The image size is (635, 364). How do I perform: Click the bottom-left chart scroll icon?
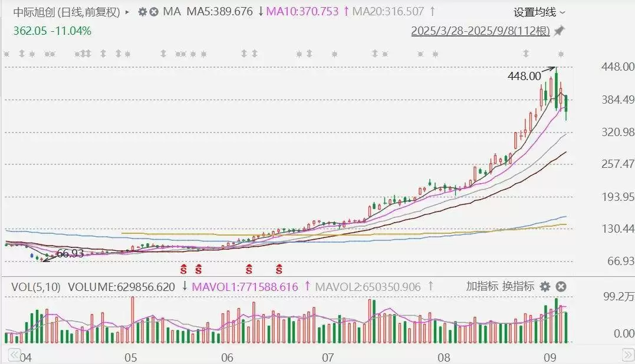point(13,355)
